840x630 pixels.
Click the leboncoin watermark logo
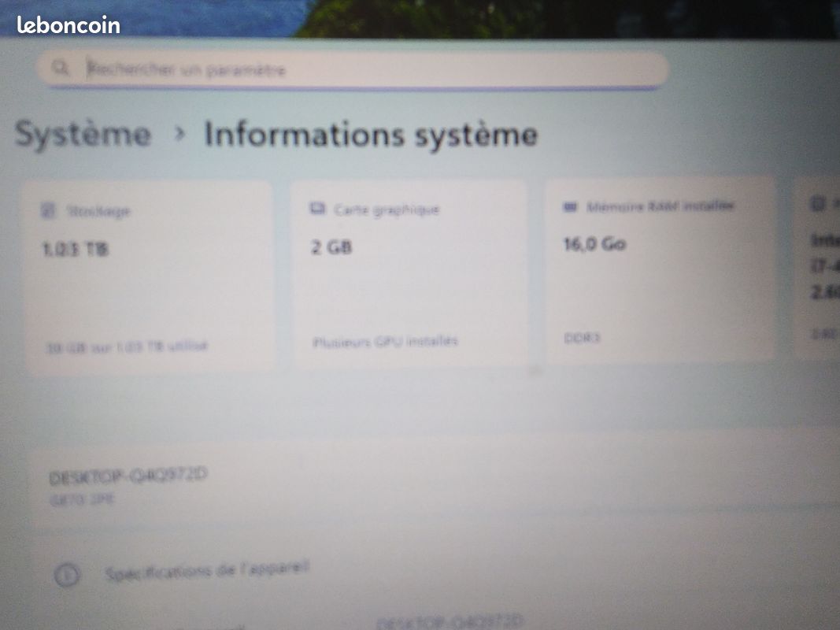pyautogui.click(x=68, y=25)
